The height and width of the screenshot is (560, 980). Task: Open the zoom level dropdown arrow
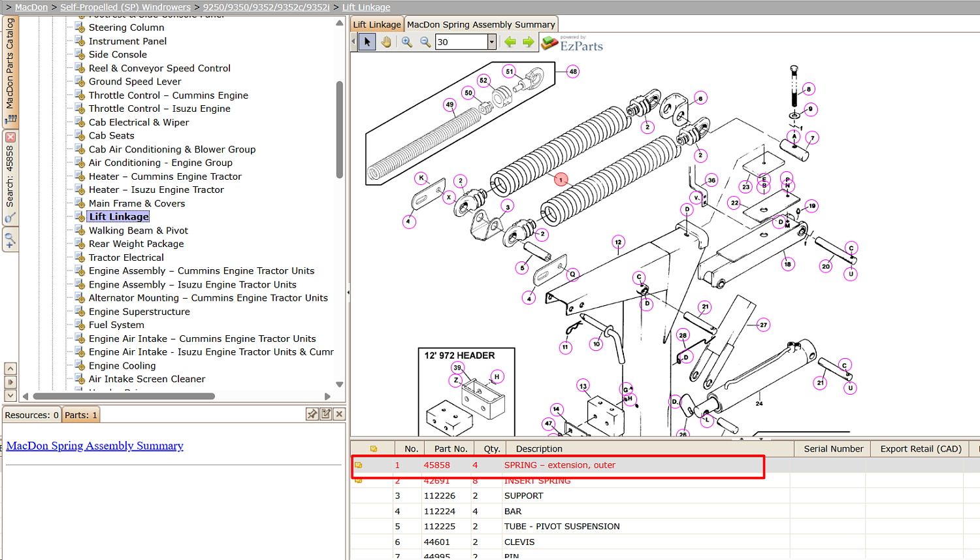[x=492, y=42]
